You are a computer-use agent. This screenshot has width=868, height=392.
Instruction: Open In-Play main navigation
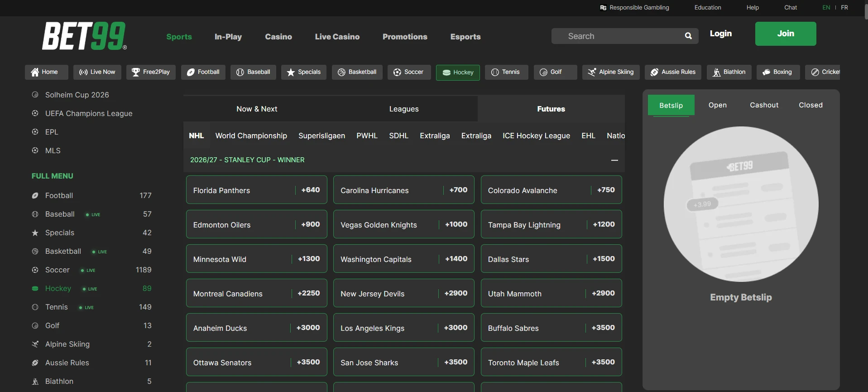pyautogui.click(x=228, y=37)
